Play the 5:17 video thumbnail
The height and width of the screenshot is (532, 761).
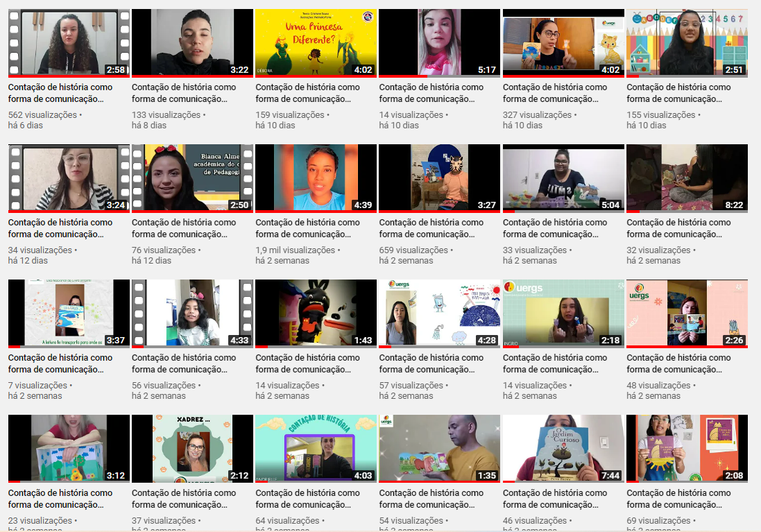tap(439, 42)
